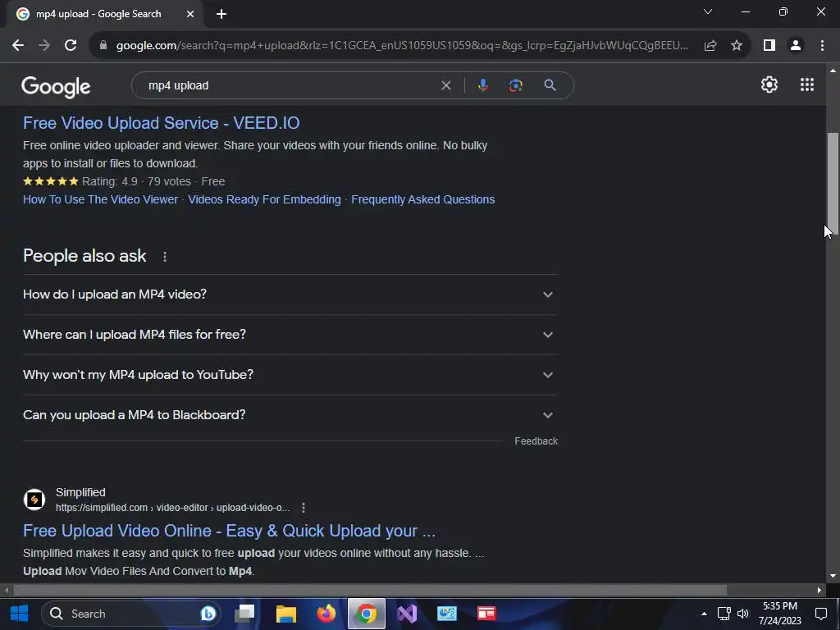Screen dimensions: 840x630
Task: Close the mp4 upload search tab
Action: pos(190,15)
